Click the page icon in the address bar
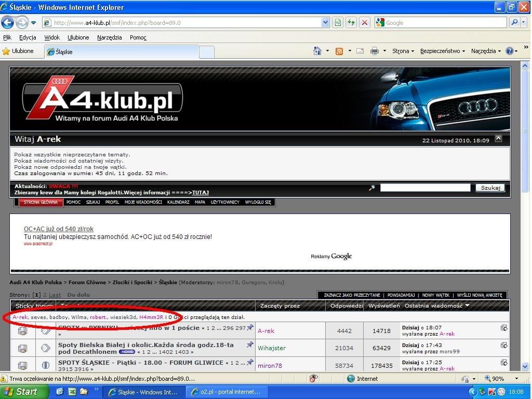532x399 pixels. (x=47, y=23)
